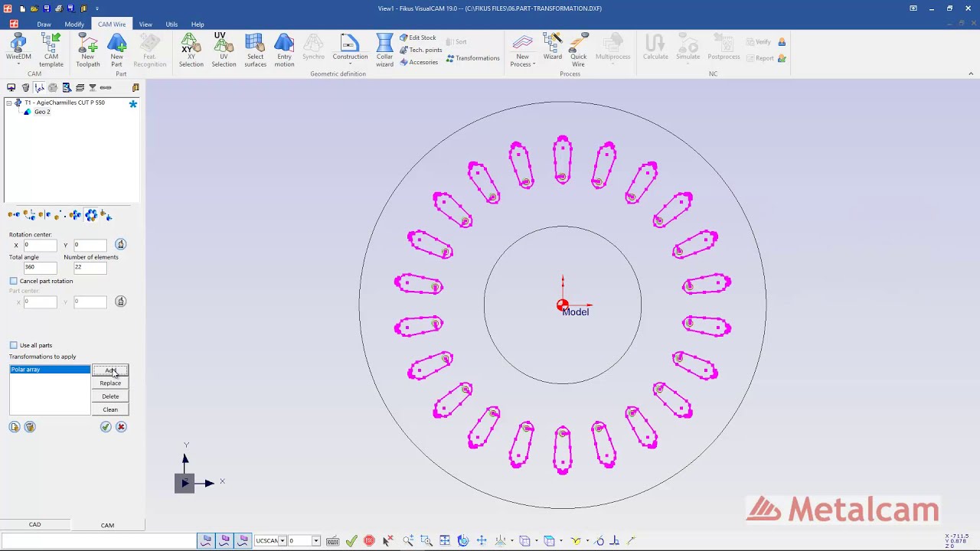Select the XY Selection tool
Screen dimensions: 980x551
pyautogui.click(x=191, y=50)
